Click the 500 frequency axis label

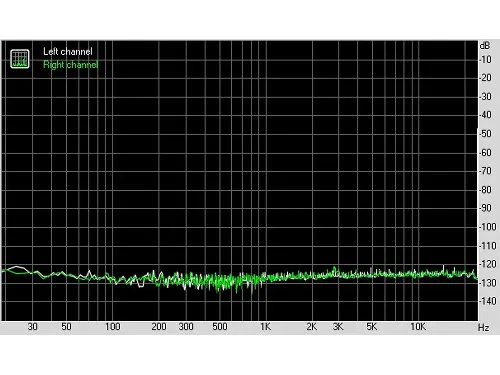[220, 327]
